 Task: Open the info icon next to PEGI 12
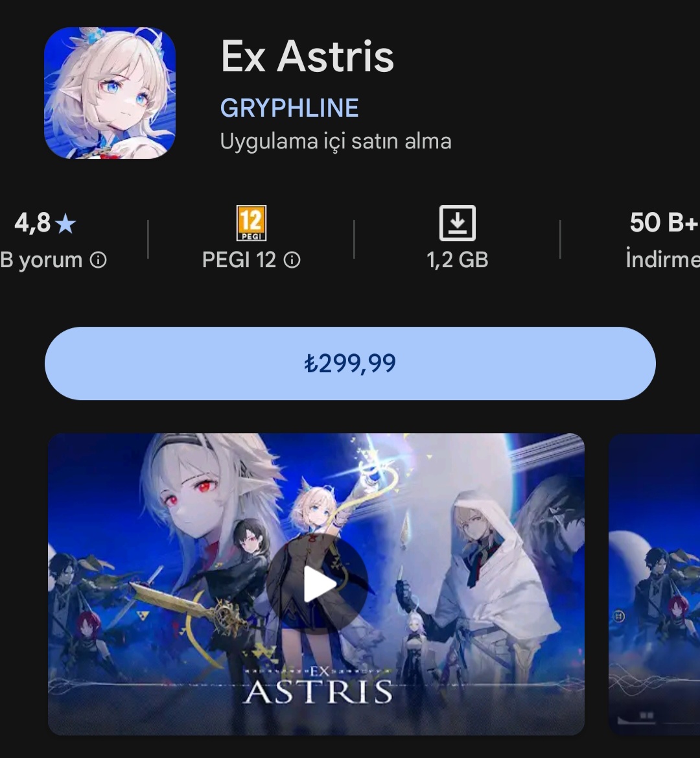pyautogui.click(x=292, y=261)
